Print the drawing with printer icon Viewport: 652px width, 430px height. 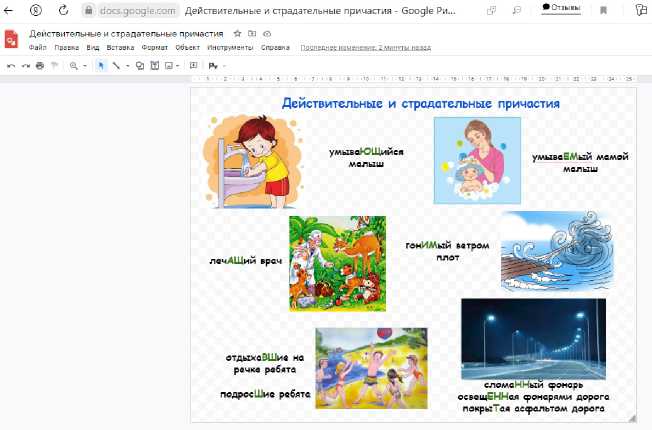[39, 65]
